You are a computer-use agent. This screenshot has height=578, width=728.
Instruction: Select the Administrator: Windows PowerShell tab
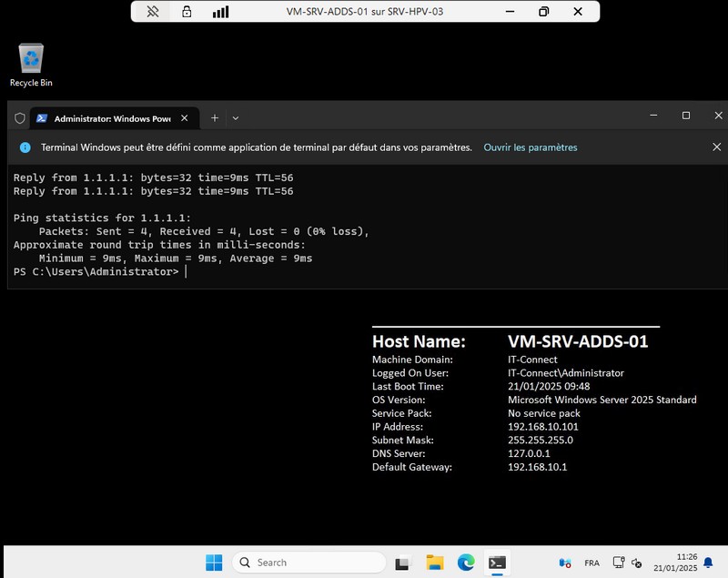pyautogui.click(x=105, y=118)
